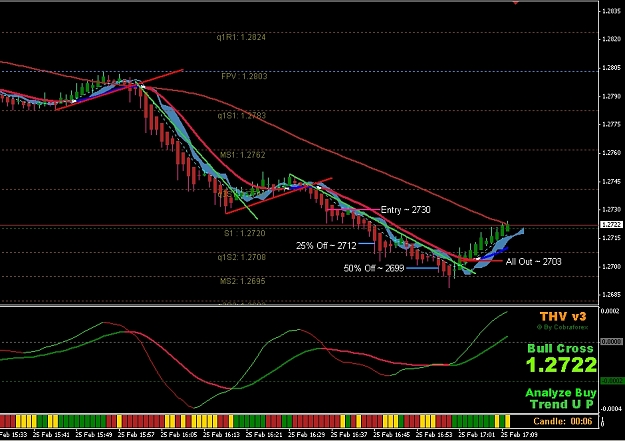Click 1.2700 on the price scale
Image resolution: width=625 pixels, height=441 pixels.
pyautogui.click(x=611, y=266)
